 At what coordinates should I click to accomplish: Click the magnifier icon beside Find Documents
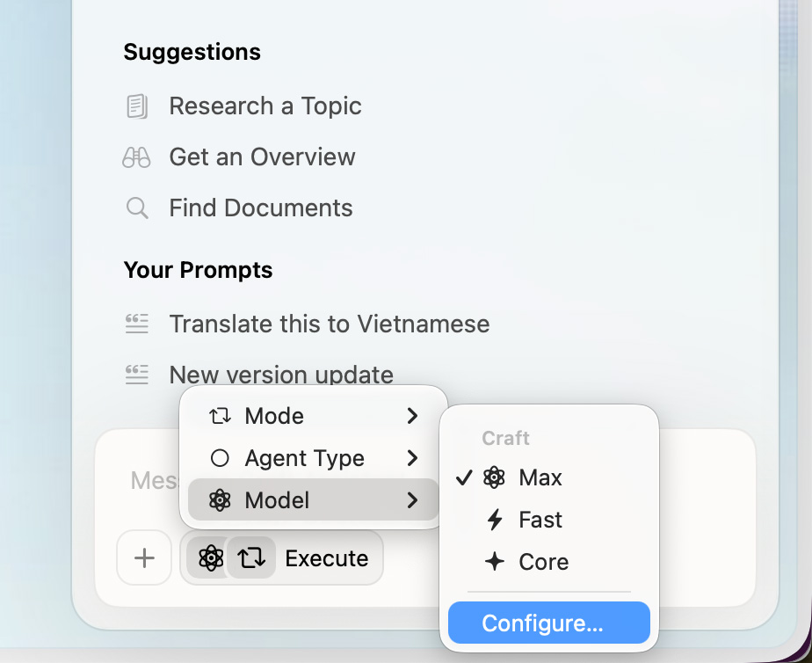coord(137,208)
